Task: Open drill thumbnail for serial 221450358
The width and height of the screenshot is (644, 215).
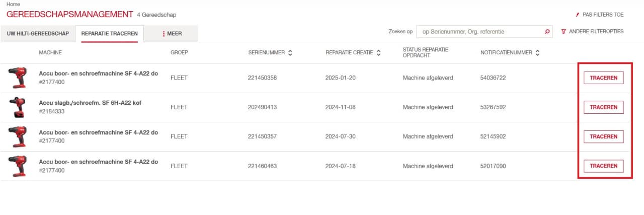Action: pos(18,78)
